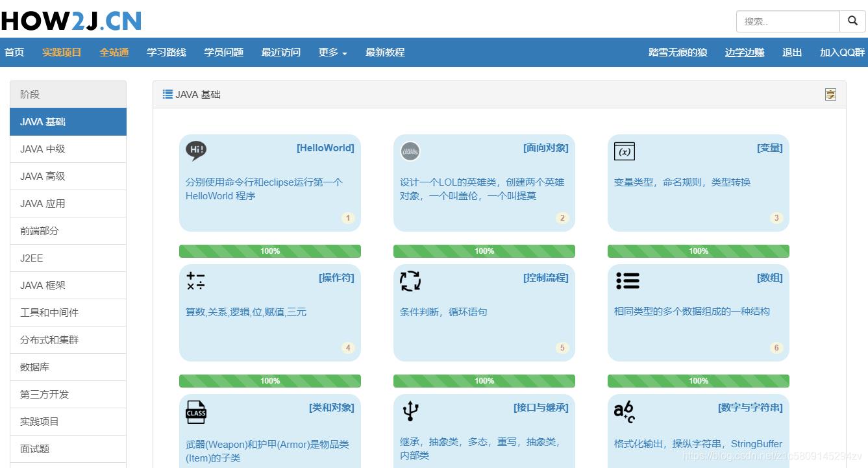Viewport: 868px width, 468px height.
Task: Select 实践项目 in the sidebar
Action: 68,421
